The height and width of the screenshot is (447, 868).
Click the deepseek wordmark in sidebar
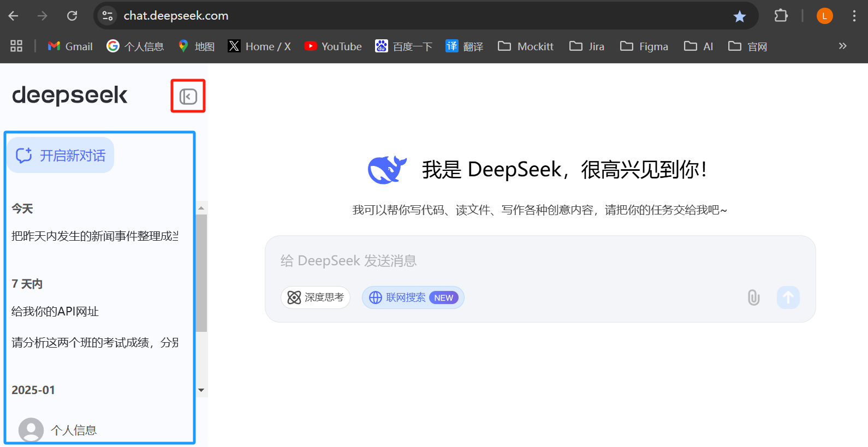pos(70,96)
